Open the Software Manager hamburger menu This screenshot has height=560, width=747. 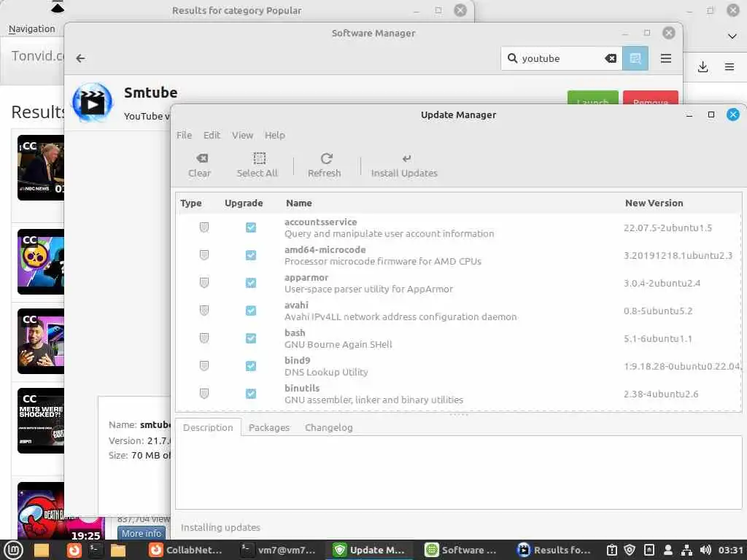tap(666, 58)
